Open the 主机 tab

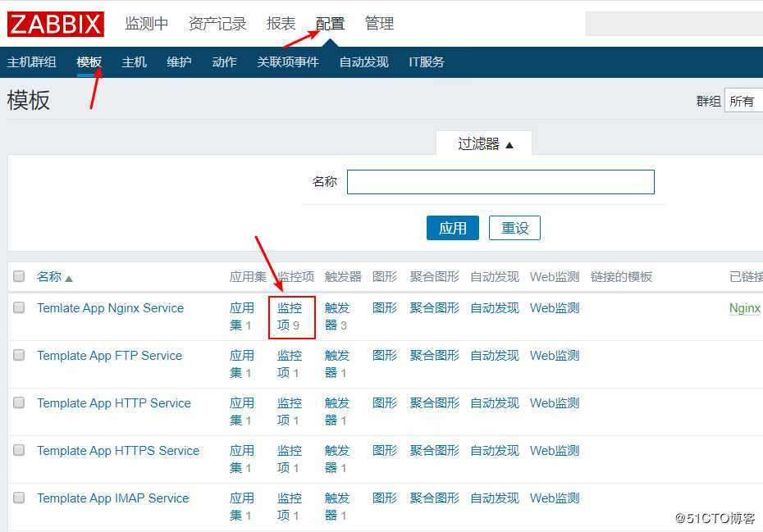tap(134, 61)
